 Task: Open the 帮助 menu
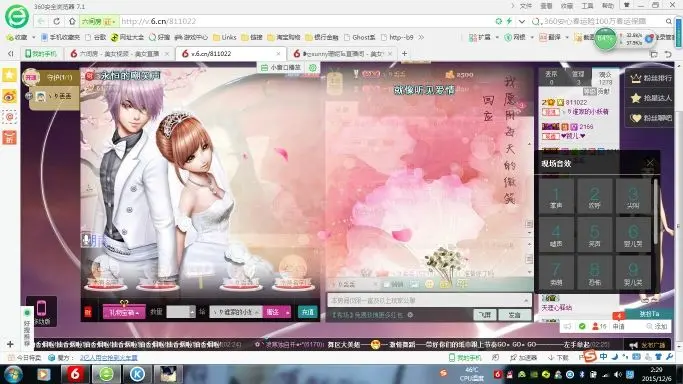(608, 6)
